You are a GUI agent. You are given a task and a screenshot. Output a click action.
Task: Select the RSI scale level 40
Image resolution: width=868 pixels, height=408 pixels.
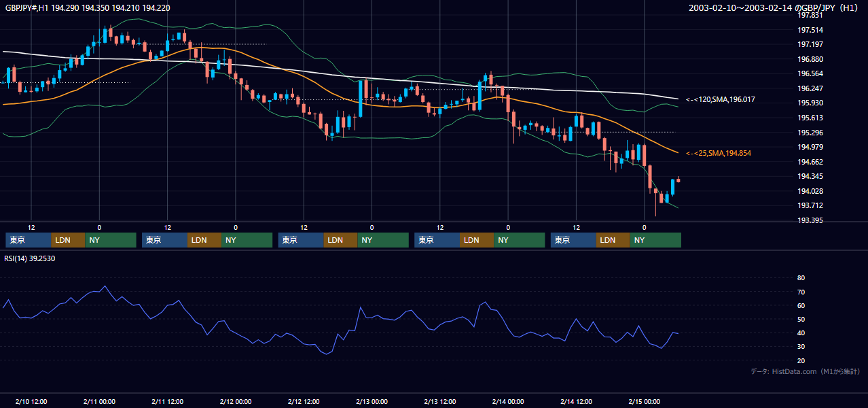[801, 333]
